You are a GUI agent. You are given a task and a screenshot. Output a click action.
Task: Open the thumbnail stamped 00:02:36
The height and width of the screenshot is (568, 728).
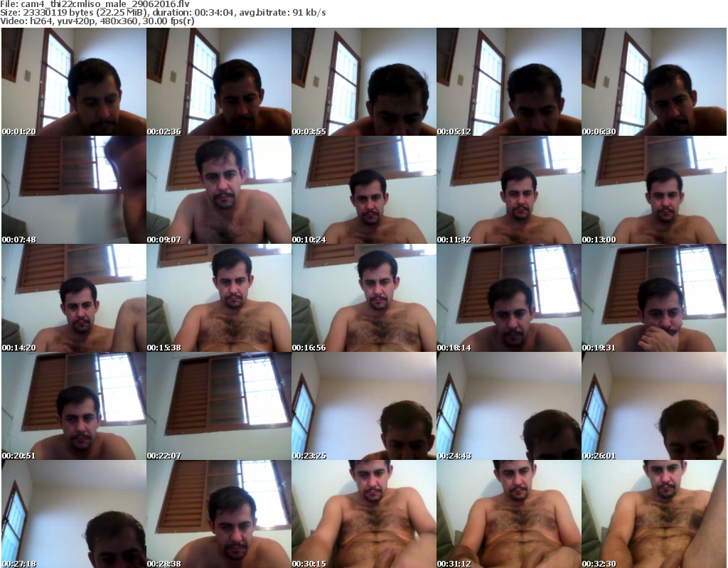coord(219,82)
